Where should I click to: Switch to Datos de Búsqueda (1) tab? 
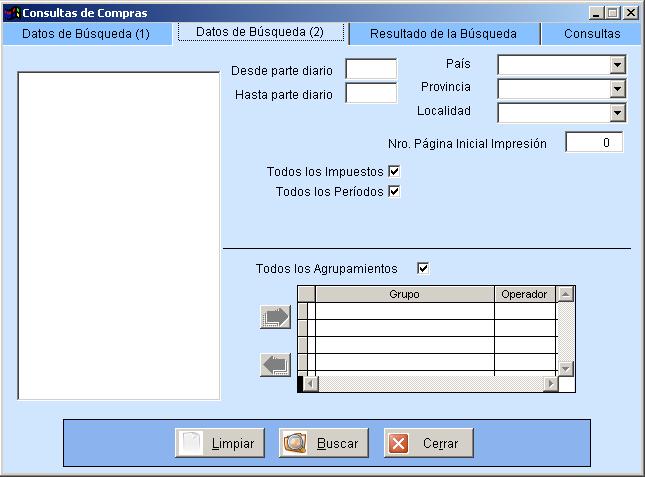86,34
